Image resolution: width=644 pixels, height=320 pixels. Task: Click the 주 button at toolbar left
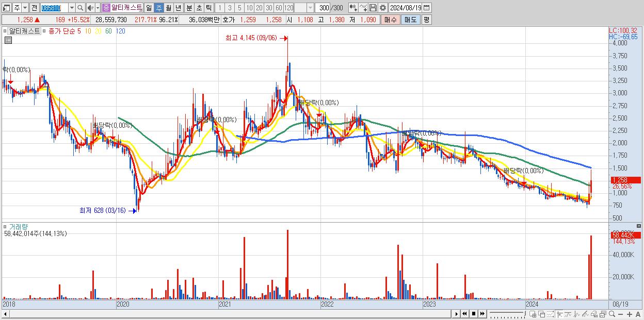tap(17, 8)
